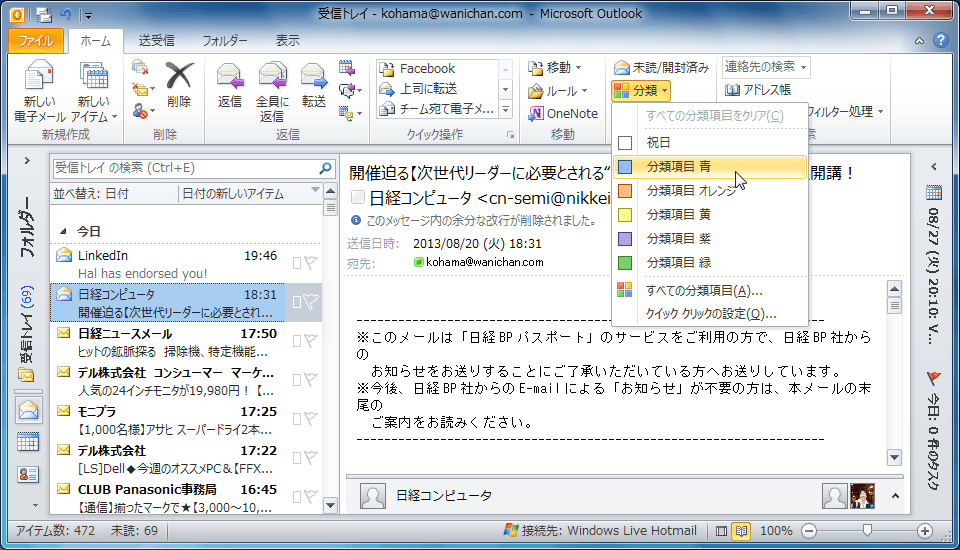This screenshot has height=550, width=960.
Task: Open the モニプラ email
Action: click(168, 420)
